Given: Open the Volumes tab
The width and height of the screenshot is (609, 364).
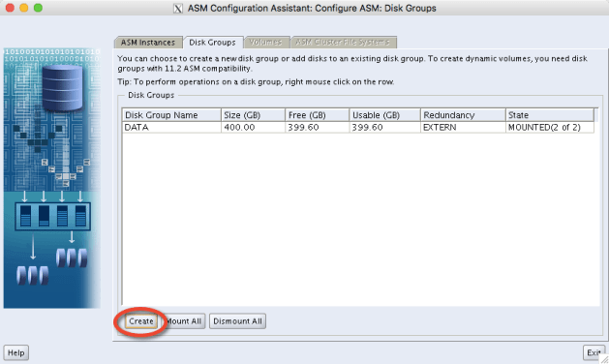Looking at the screenshot, I should [x=266, y=42].
